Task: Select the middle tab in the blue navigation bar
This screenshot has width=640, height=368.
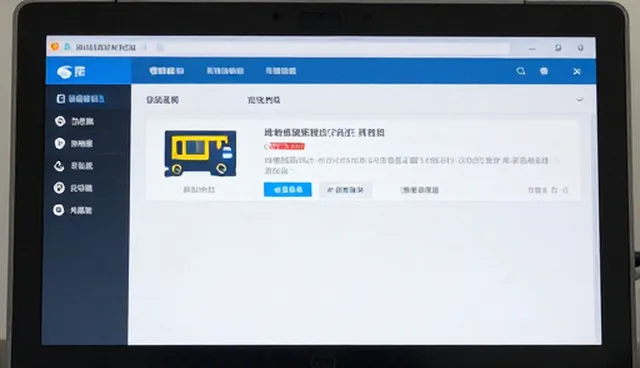Action: click(225, 71)
